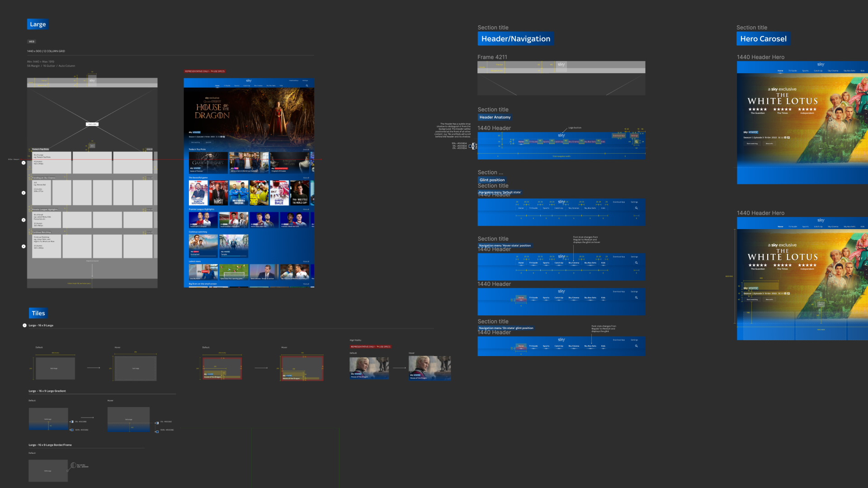868x488 pixels.
Task: Select the Gareth Southgate poster tile
Action: click(x=198, y=193)
